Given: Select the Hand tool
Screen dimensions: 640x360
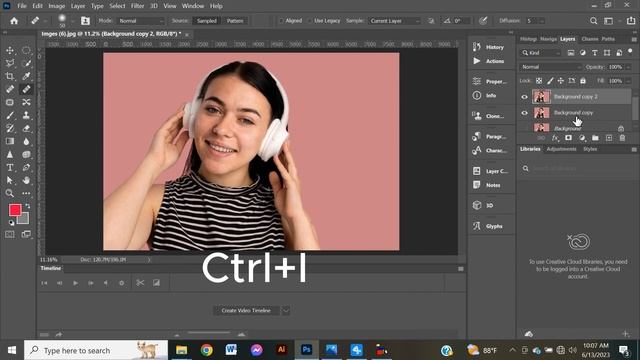Looking at the screenshot, I should coord(26,180).
